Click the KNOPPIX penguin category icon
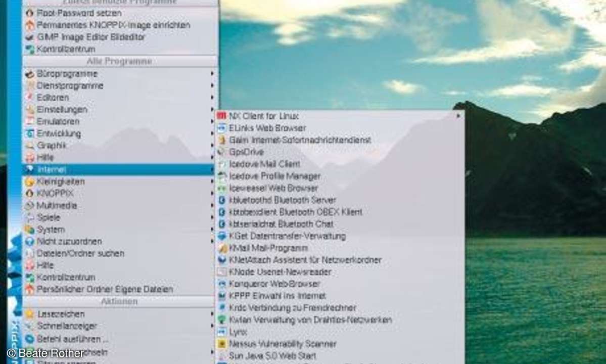606x364 pixels. coord(30,193)
